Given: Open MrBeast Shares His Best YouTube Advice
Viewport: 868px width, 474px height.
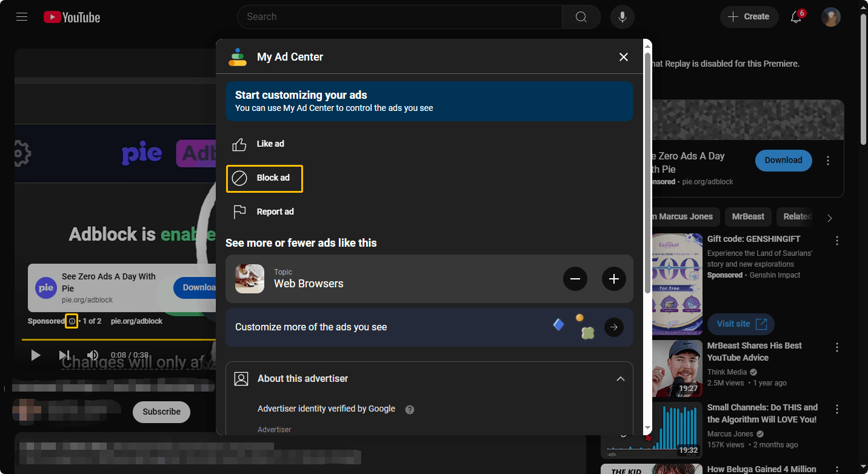Looking at the screenshot, I should pyautogui.click(x=754, y=352).
